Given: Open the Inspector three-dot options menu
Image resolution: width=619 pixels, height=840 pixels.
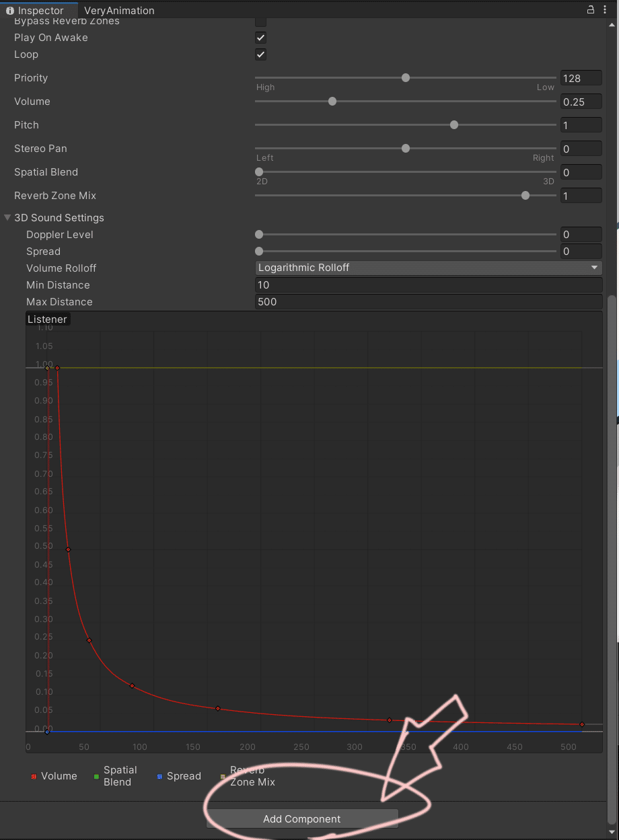Looking at the screenshot, I should point(606,9).
